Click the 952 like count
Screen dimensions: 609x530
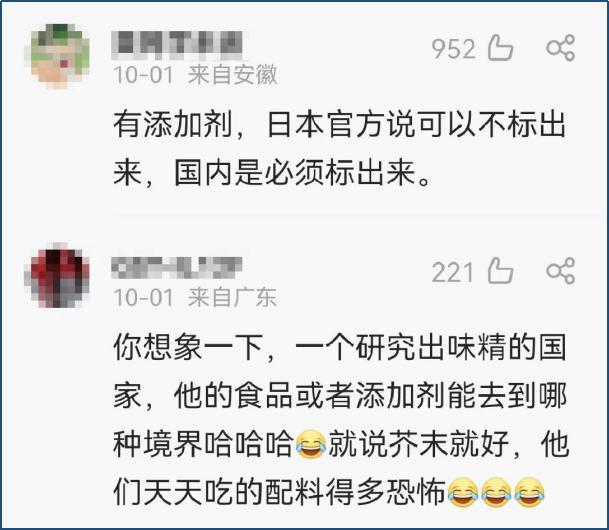click(454, 49)
